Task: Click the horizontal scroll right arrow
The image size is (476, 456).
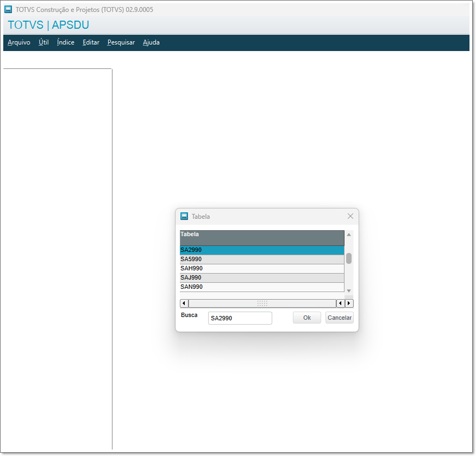Action: 349,303
